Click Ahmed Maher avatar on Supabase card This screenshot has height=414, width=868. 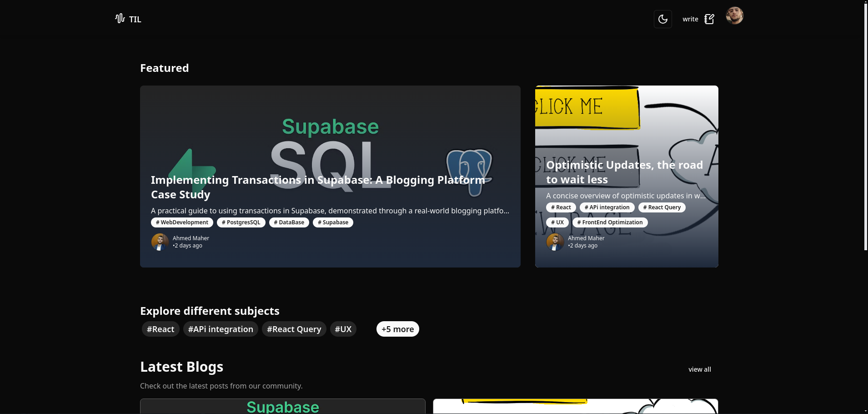(x=160, y=242)
